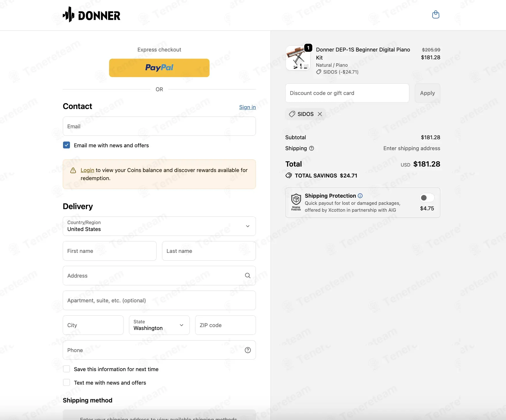Click the Last name field

click(x=209, y=251)
